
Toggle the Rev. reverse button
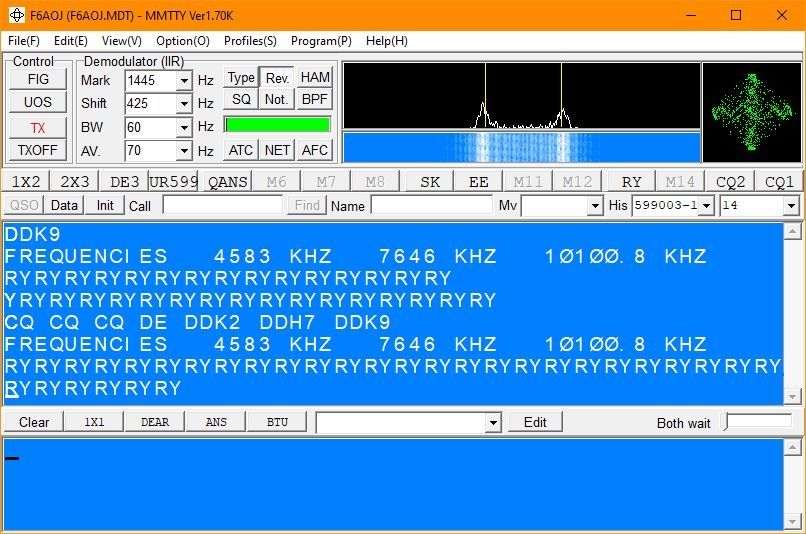(277, 78)
